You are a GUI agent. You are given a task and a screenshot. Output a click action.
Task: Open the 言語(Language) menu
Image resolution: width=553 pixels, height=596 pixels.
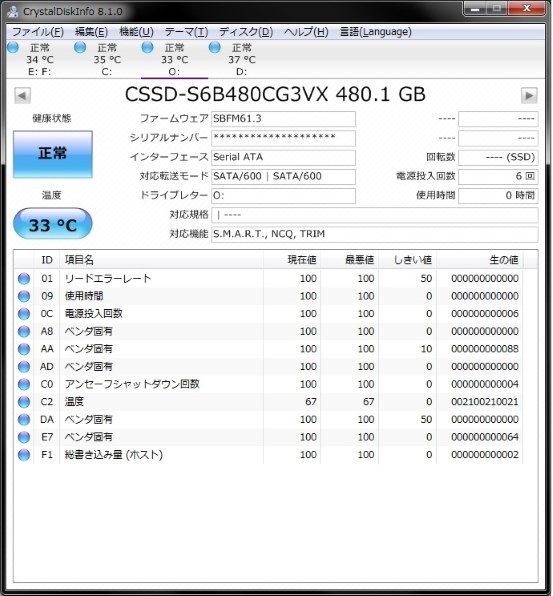(x=376, y=32)
